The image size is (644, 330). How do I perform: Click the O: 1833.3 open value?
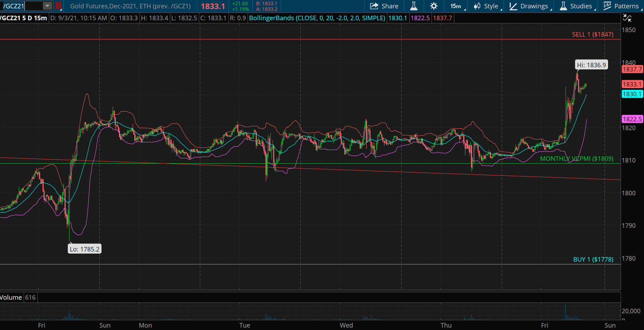pos(124,18)
